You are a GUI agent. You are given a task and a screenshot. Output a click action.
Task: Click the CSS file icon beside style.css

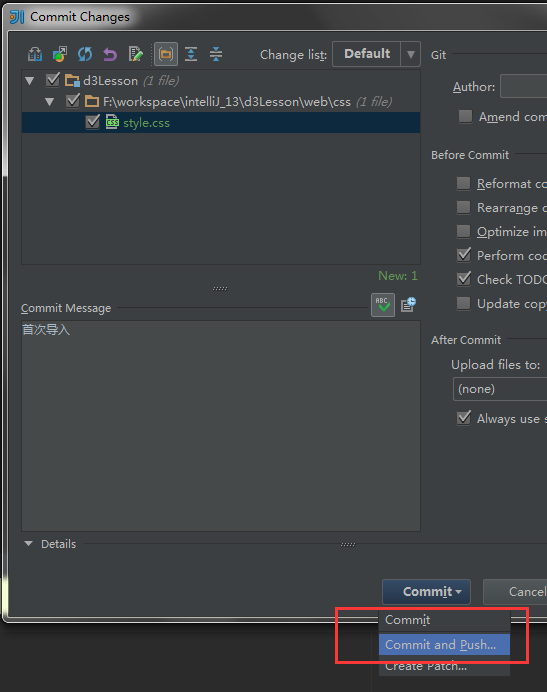point(112,122)
